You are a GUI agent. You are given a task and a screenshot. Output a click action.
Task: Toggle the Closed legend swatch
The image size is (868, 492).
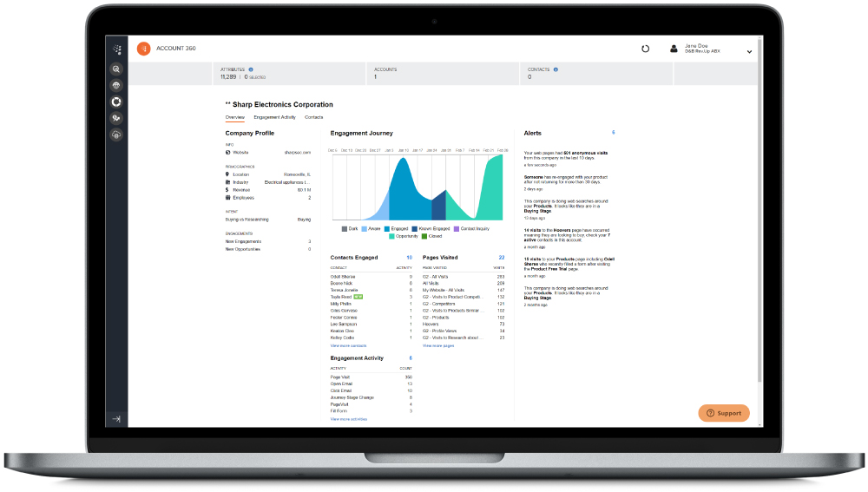424,236
